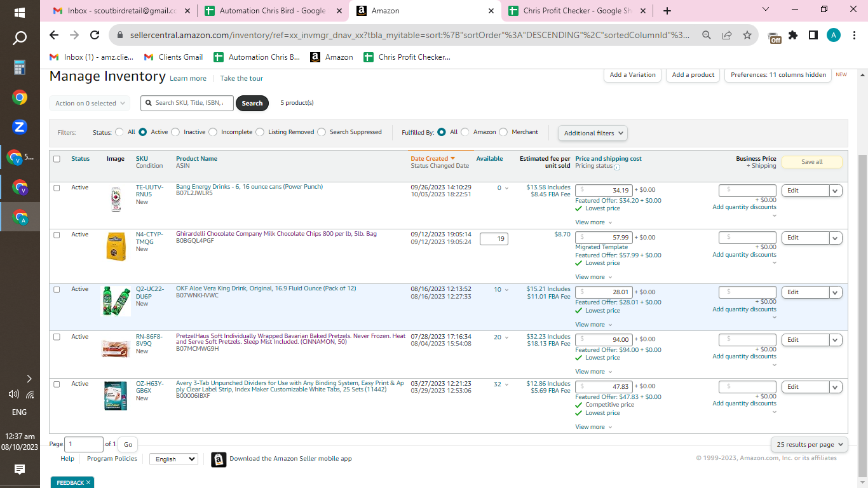Filter by Fulfilled By Amazon
The width and height of the screenshot is (868, 488).
(465, 132)
